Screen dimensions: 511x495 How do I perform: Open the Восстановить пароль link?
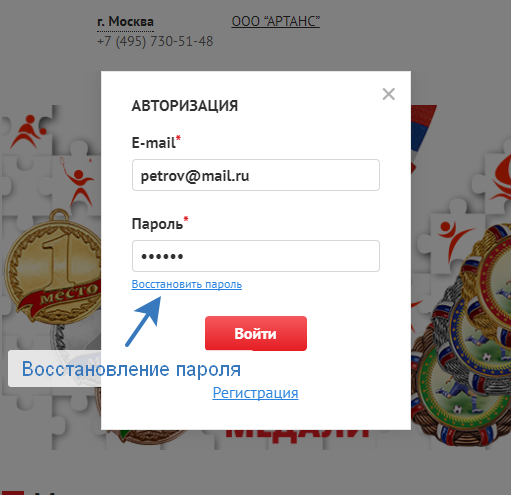tap(187, 284)
